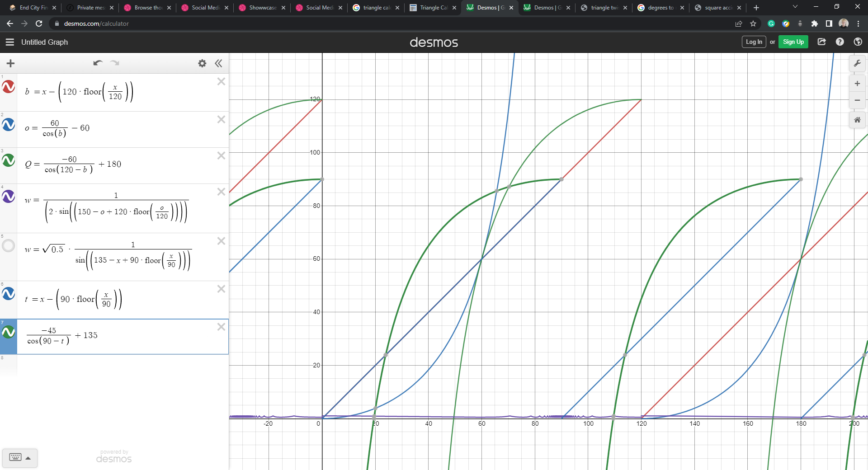Zoom in on the graph
The height and width of the screenshot is (470, 868).
click(857, 84)
